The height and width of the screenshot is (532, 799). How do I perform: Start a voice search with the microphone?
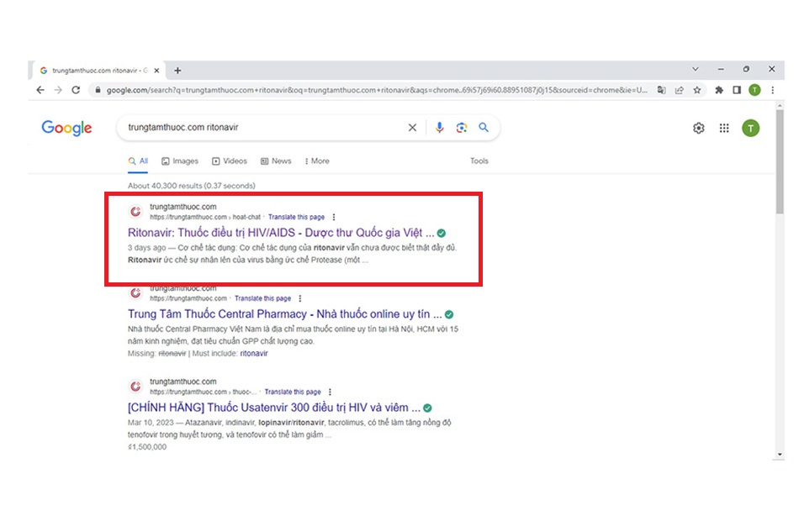coord(439,127)
